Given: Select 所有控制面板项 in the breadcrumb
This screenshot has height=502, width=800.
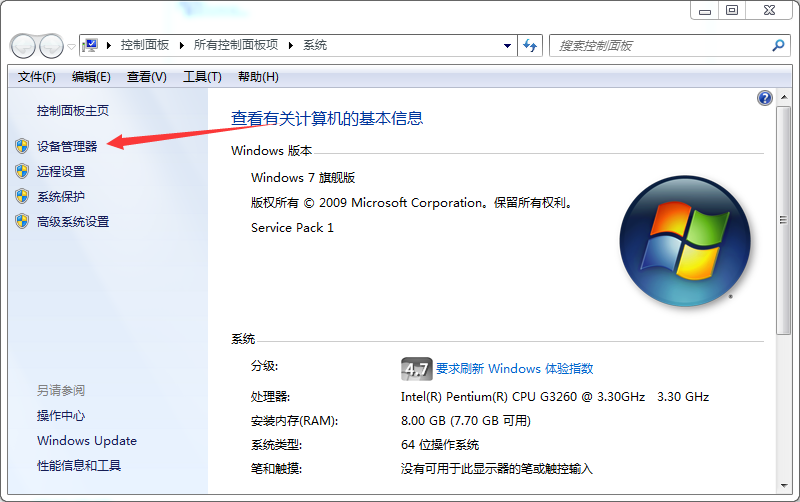Looking at the screenshot, I should pos(236,45).
